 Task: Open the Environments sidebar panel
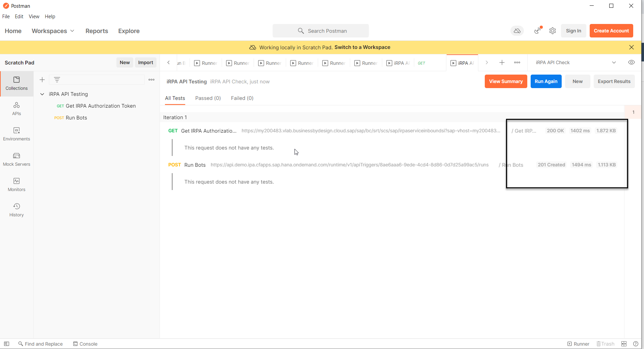(x=17, y=134)
